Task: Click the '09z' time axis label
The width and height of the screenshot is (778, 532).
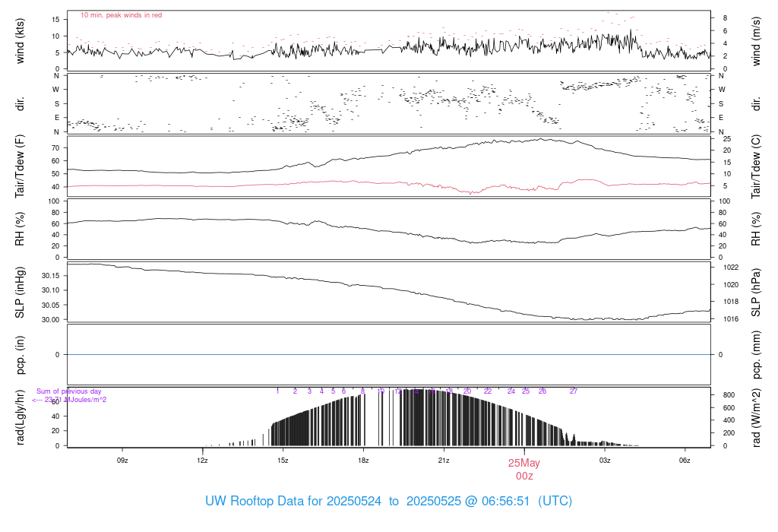Action: (x=122, y=461)
